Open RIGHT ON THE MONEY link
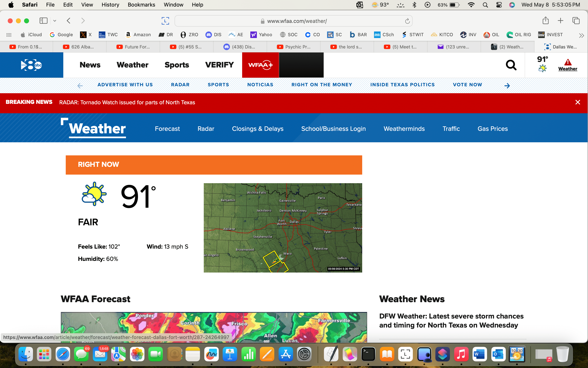 pos(322,85)
